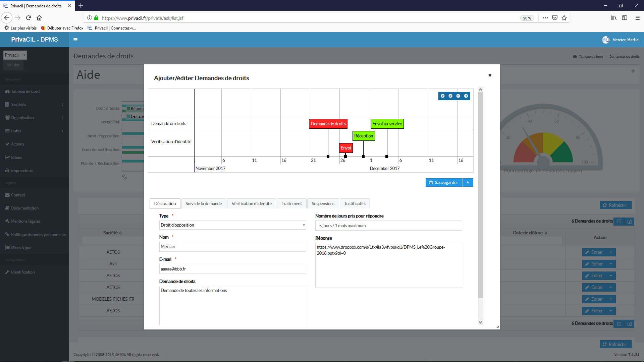This screenshot has height=362, width=644.
Task: Select the 'Justificatifs' tab
Action: click(355, 203)
